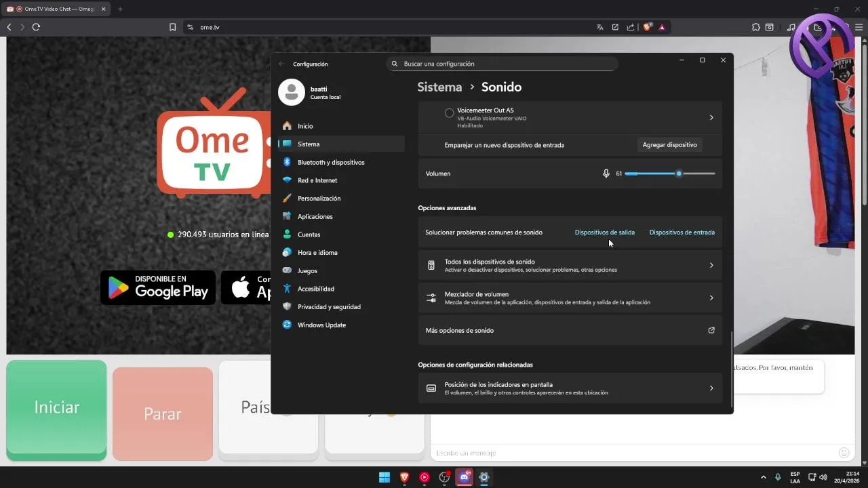The image size is (868, 488).
Task: Adjust the input Volumen slider
Action: pyautogui.click(x=670, y=174)
